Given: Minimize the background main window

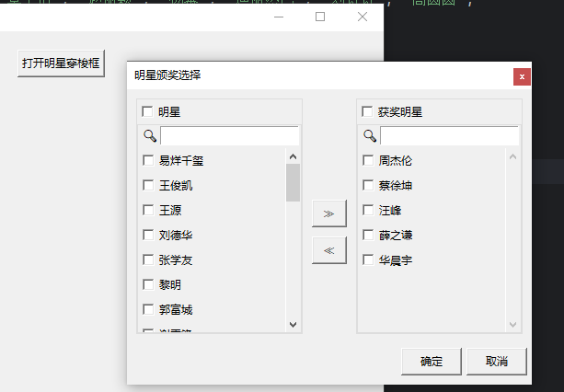Looking at the screenshot, I should pyautogui.click(x=279, y=17).
